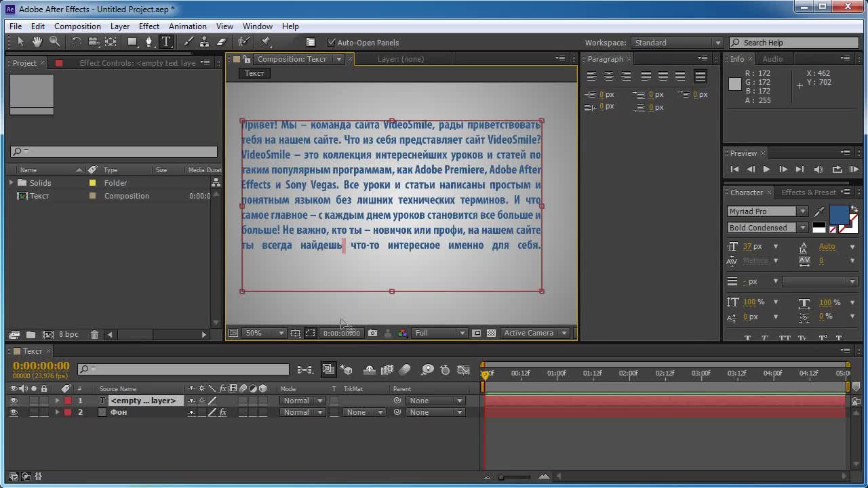868x488 pixels.
Task: Click the Interpret Footage icon in Project panel
Action: [14, 335]
